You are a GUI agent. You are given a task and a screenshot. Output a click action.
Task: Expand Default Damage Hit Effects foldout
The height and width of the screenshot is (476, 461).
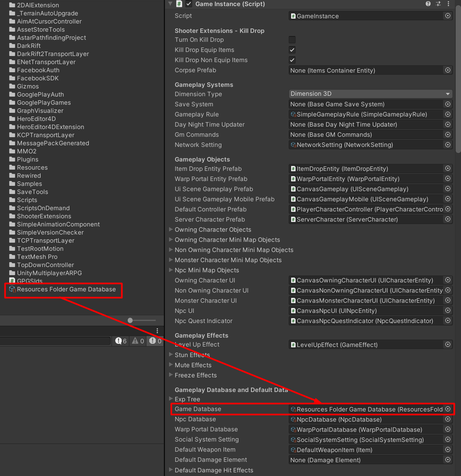[x=171, y=470]
